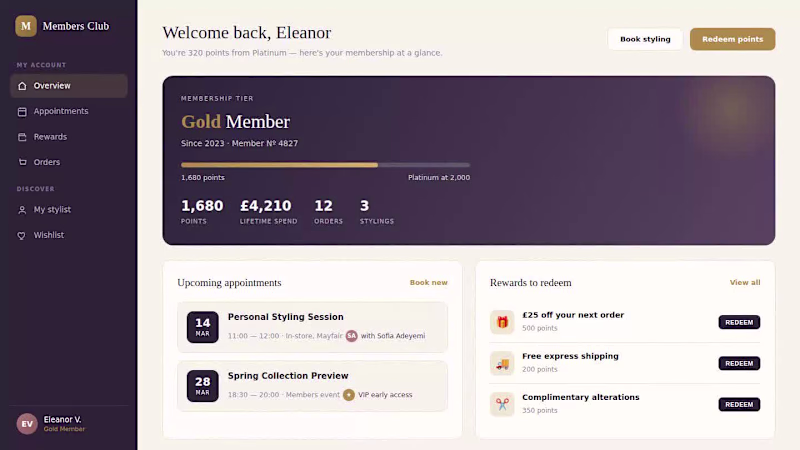Click the truck icon for express shipping
This screenshot has width=800, height=450.
pyautogui.click(x=502, y=363)
